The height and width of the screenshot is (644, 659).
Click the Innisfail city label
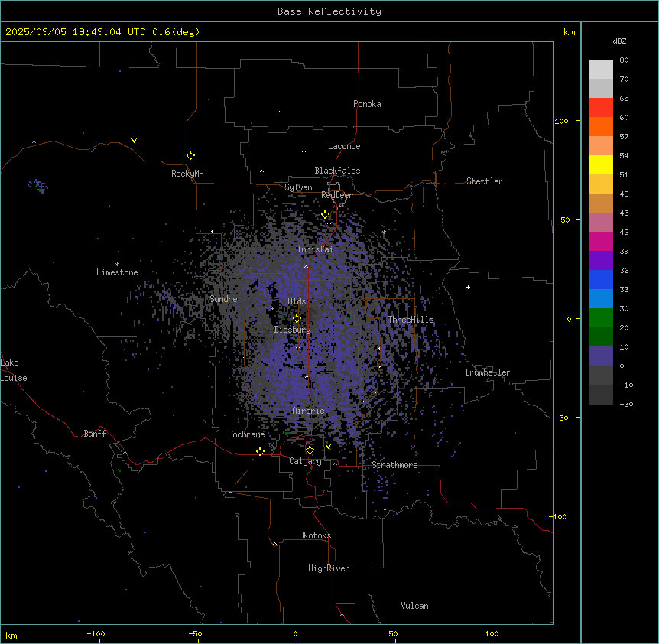point(317,249)
